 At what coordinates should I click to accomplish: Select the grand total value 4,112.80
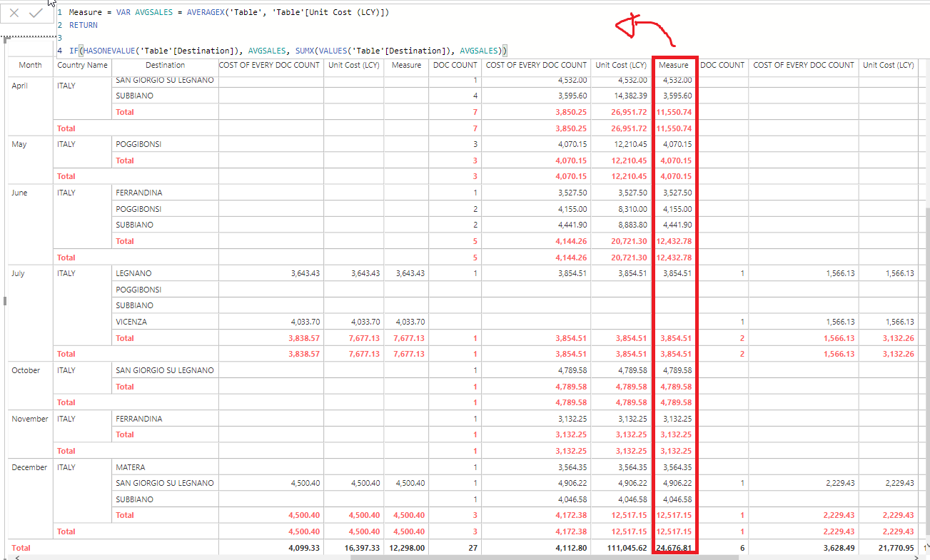(572, 548)
